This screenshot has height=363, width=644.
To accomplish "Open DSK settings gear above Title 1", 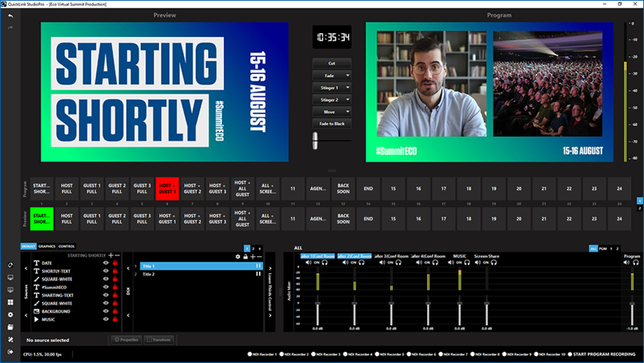I will [238, 257].
